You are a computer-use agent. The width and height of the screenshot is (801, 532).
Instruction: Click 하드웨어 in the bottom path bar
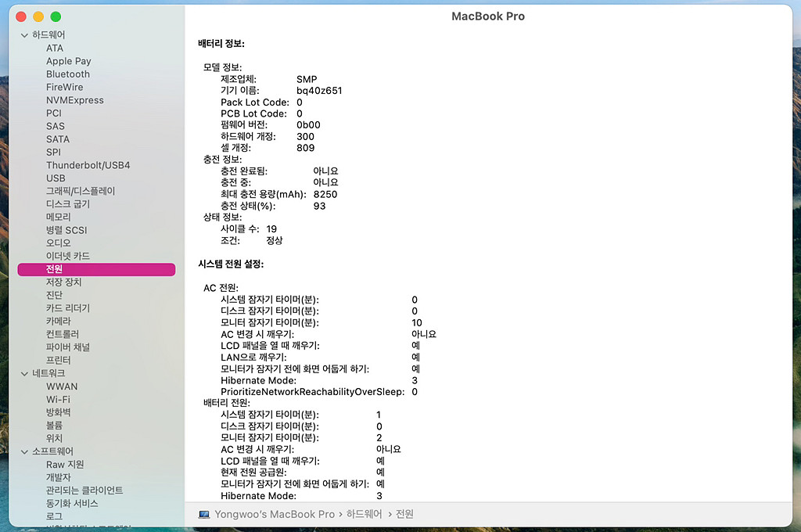point(365,514)
